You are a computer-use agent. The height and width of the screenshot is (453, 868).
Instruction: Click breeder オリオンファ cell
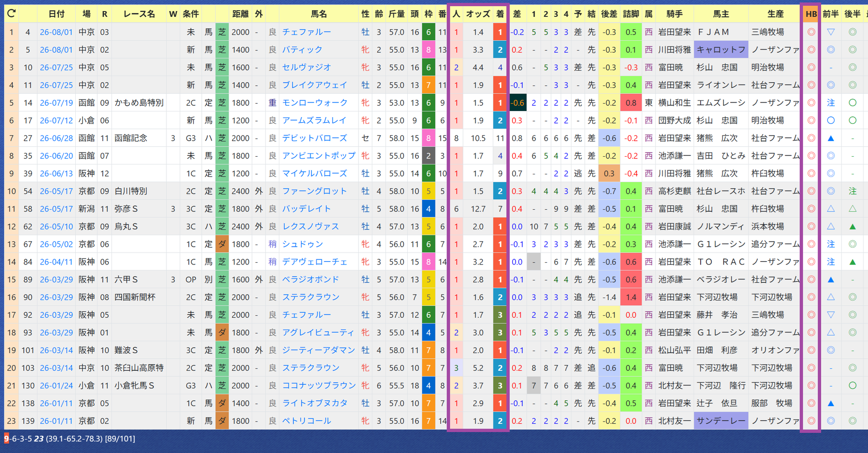coord(775,350)
